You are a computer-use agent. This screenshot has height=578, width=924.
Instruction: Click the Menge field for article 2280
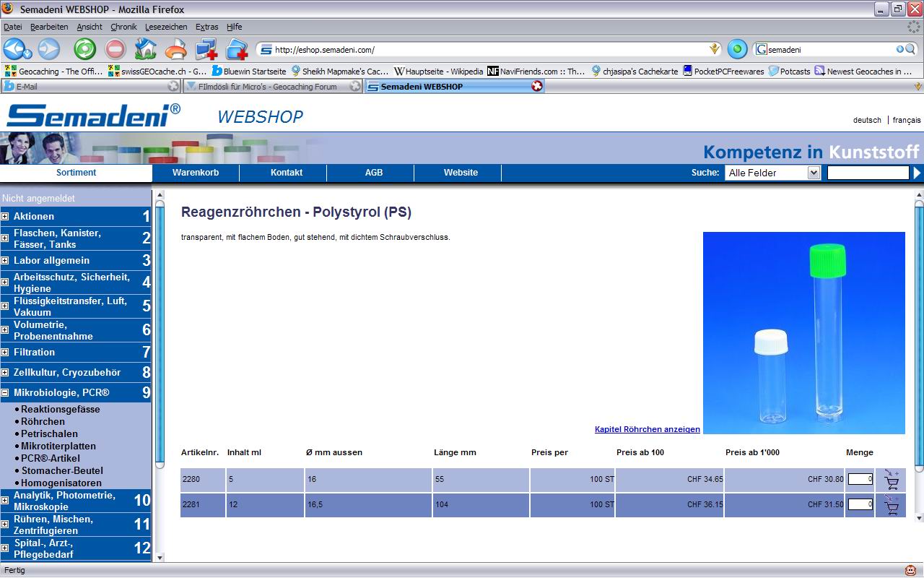(860, 479)
